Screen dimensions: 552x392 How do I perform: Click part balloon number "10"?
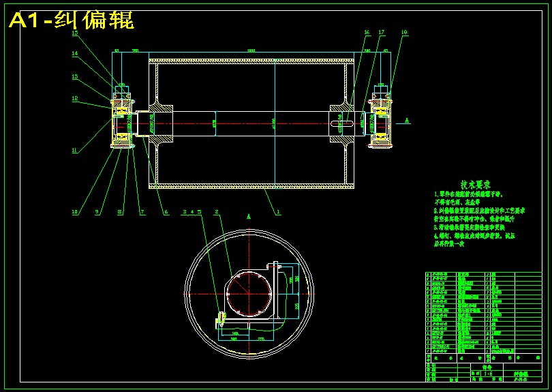(x=75, y=212)
